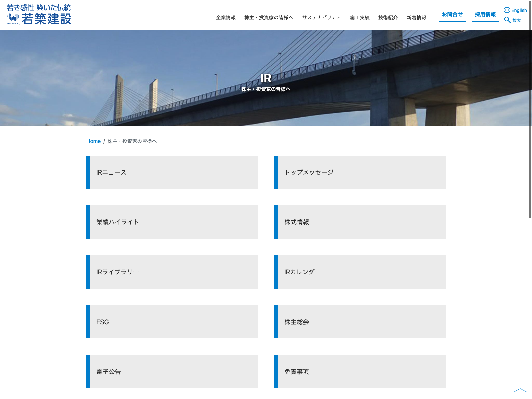
Task: Open the 企業情報 menu
Action: 226,18
